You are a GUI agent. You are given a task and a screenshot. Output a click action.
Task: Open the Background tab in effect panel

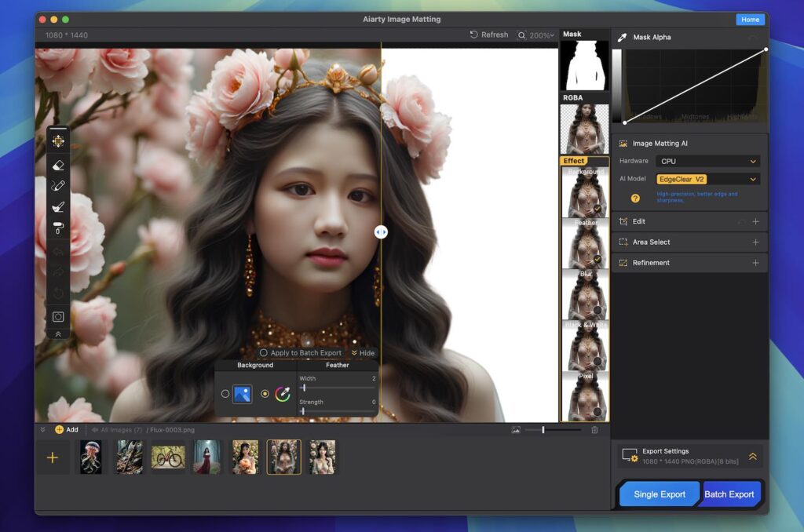point(255,366)
